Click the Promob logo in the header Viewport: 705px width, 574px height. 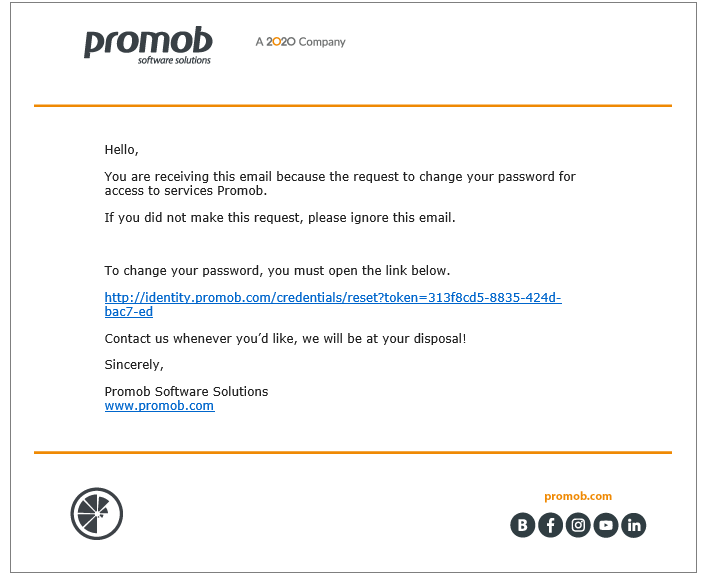tap(148, 45)
